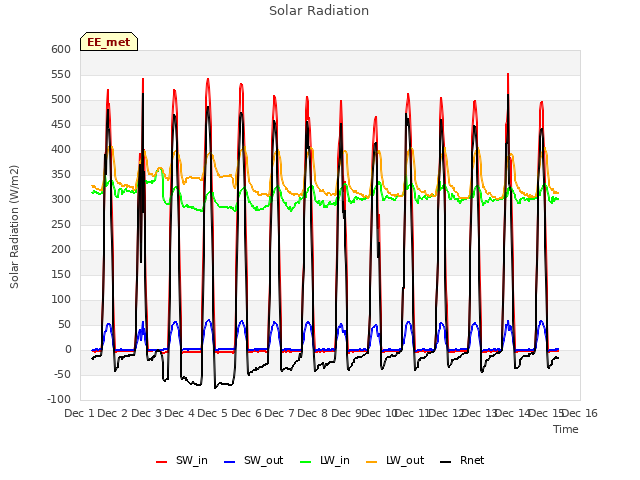Image resolution: width=640 pixels, height=480 pixels.
Task: Select the Solar Radiation chart title
Action: tap(319, 11)
